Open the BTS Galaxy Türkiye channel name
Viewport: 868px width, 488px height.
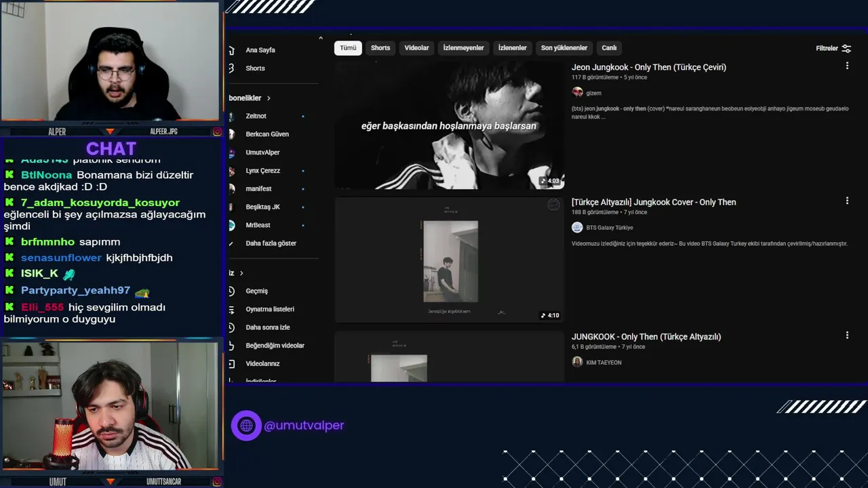[x=609, y=228]
